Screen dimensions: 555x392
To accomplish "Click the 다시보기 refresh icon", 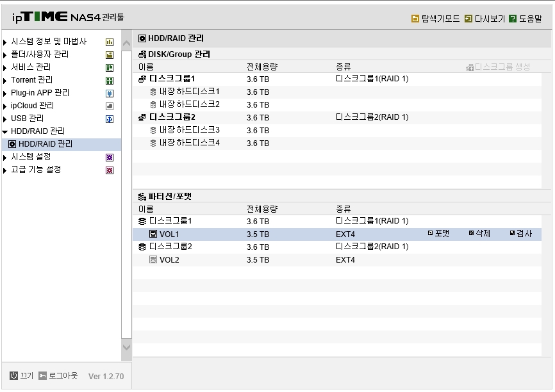I will [x=468, y=19].
